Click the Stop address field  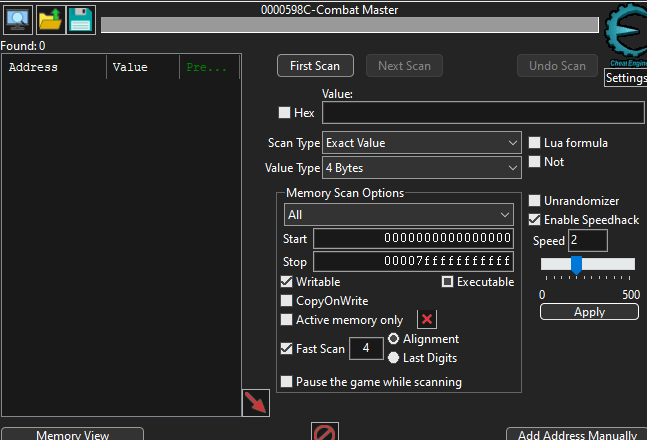pos(413,262)
